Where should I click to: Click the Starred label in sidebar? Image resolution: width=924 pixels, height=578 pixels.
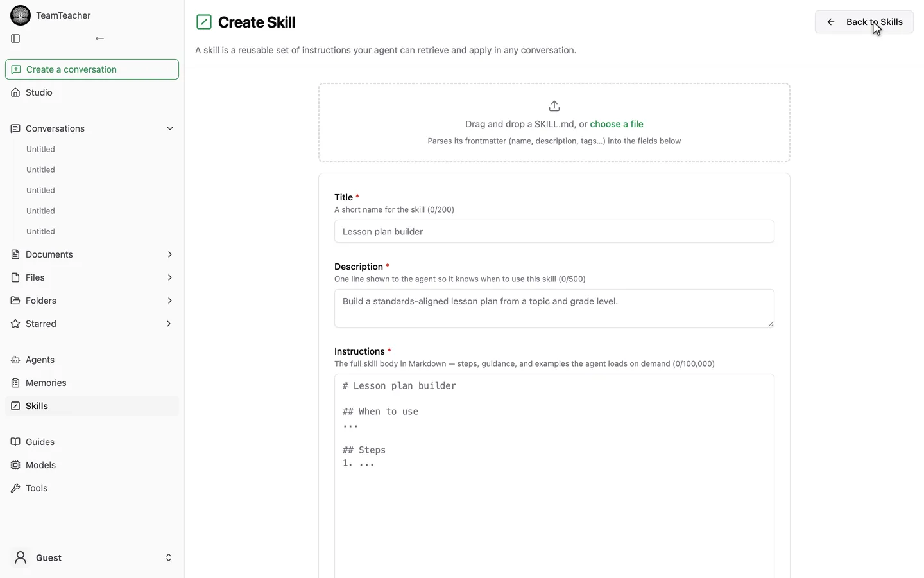coord(41,324)
